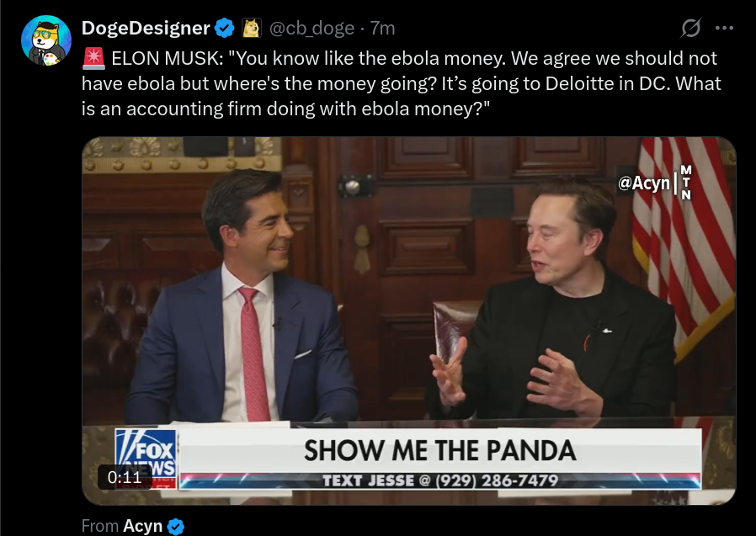Viewport: 756px width, 536px height.
Task: Click the vertical MTN logo on the video
Action: 685,183
